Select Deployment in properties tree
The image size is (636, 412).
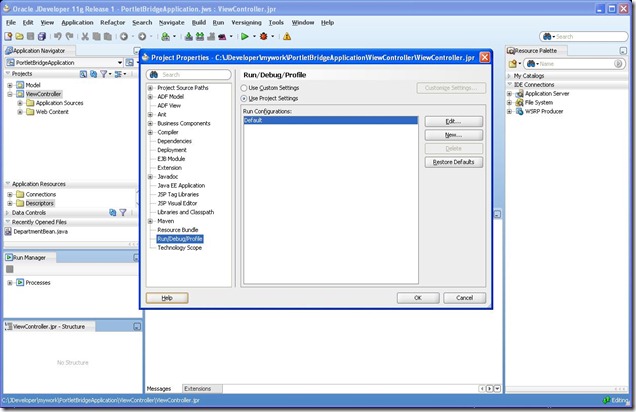click(x=172, y=150)
